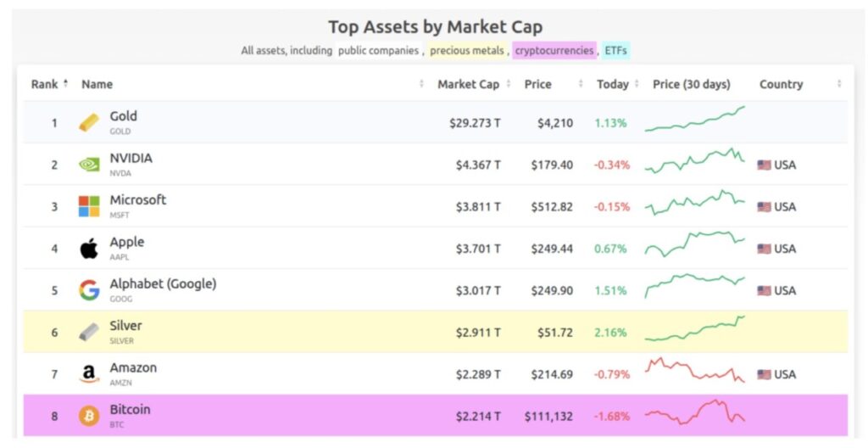Click the Apple logo icon
The height and width of the screenshot is (448, 868).
click(x=89, y=249)
